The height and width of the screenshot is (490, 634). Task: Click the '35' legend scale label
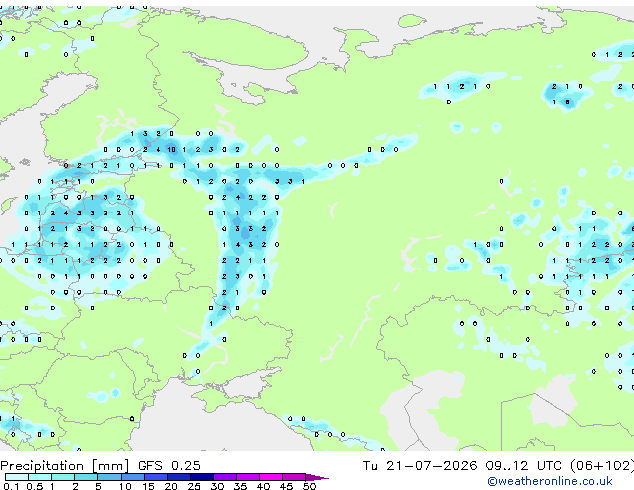240,486
